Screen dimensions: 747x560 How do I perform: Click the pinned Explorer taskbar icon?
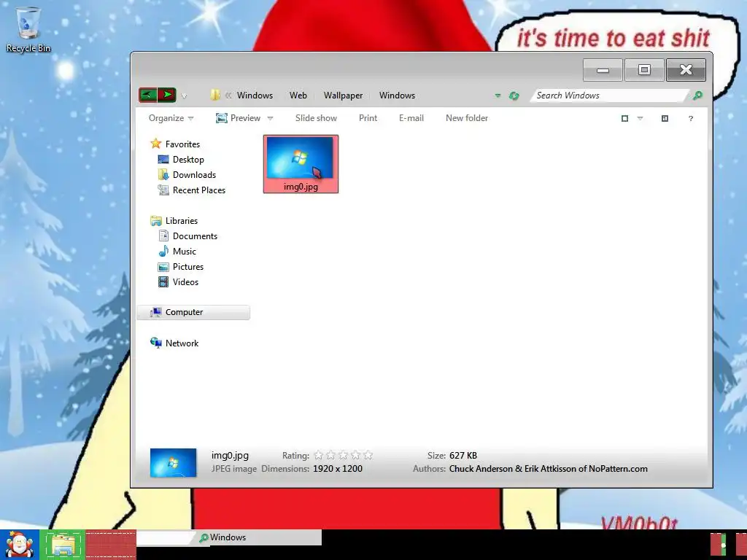[63, 545]
